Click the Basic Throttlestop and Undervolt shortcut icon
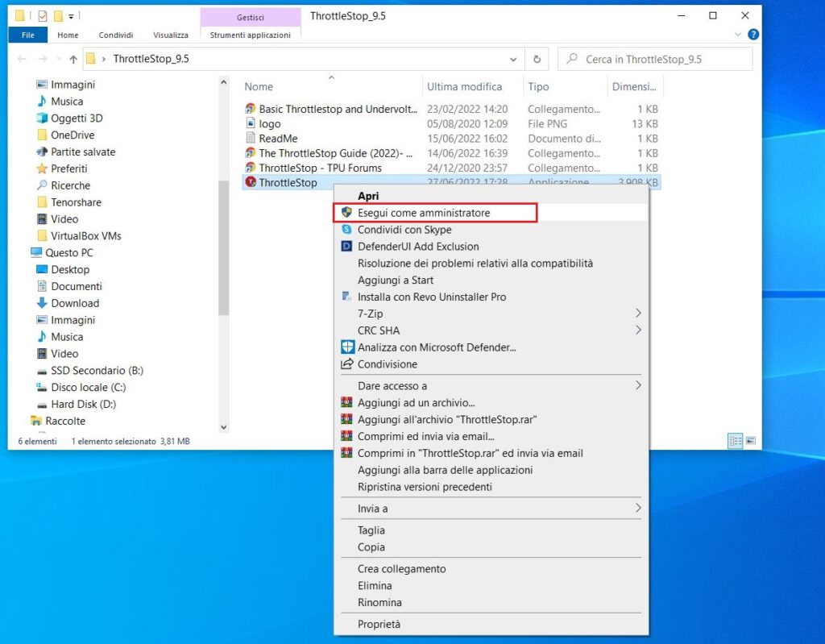This screenshot has height=644, width=825. (x=251, y=109)
